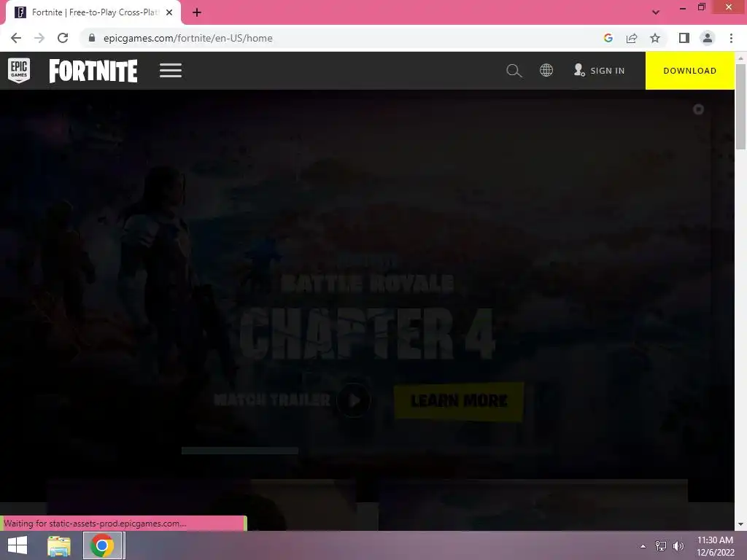Toggle the Chrome side panel
The image size is (747, 560).
coord(684,38)
